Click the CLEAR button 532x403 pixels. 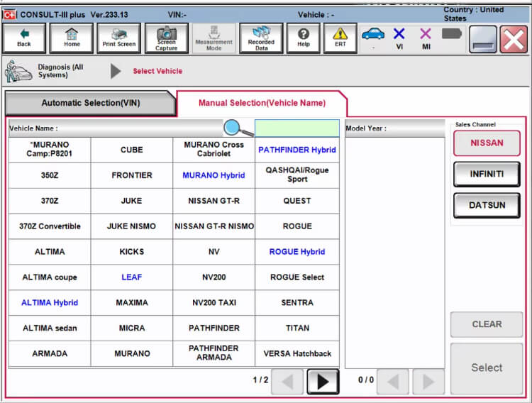[x=487, y=324]
